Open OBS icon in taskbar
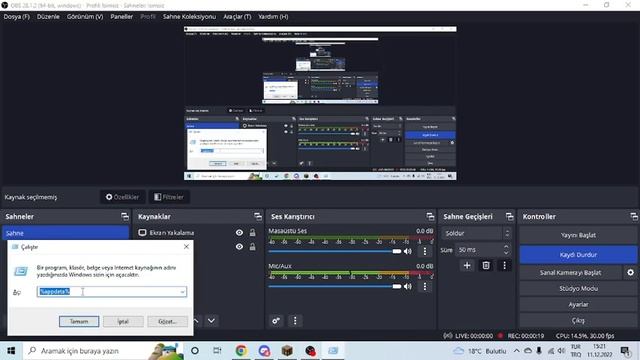This screenshot has height=360, width=640. point(311,351)
